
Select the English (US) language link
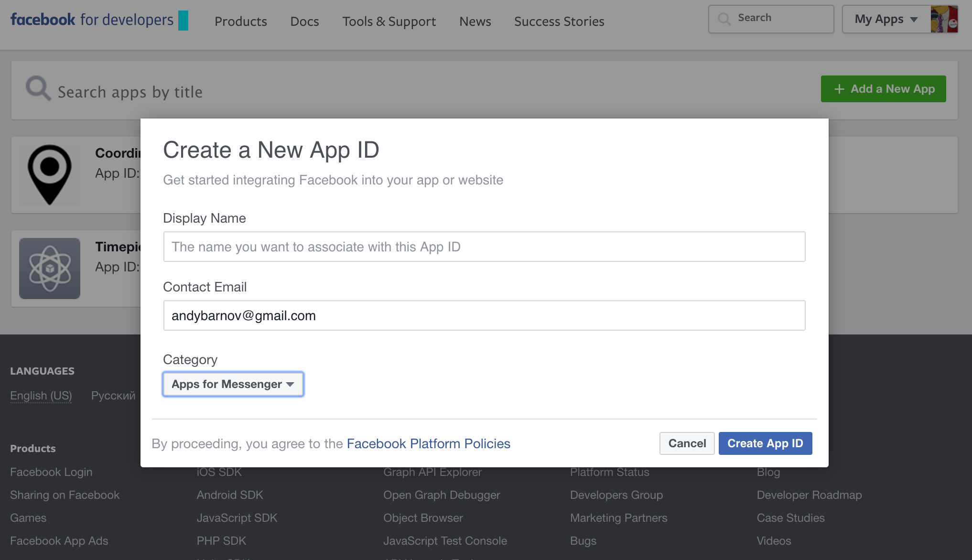[41, 396]
